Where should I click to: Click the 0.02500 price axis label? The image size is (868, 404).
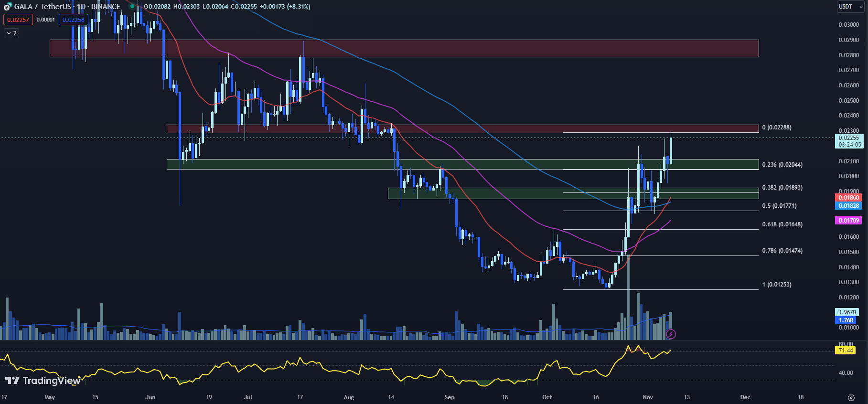(848, 101)
